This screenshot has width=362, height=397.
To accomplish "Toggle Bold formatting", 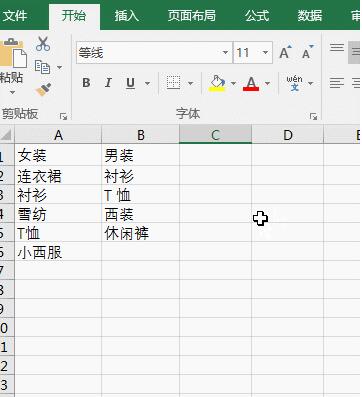I will pos(86,83).
